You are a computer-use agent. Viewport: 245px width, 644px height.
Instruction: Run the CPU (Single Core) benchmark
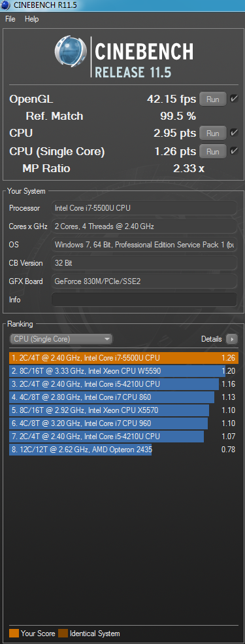tap(212, 152)
